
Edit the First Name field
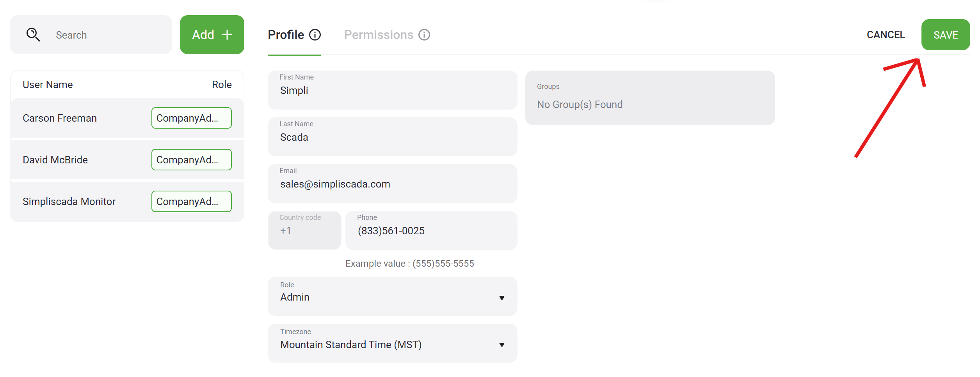392,90
